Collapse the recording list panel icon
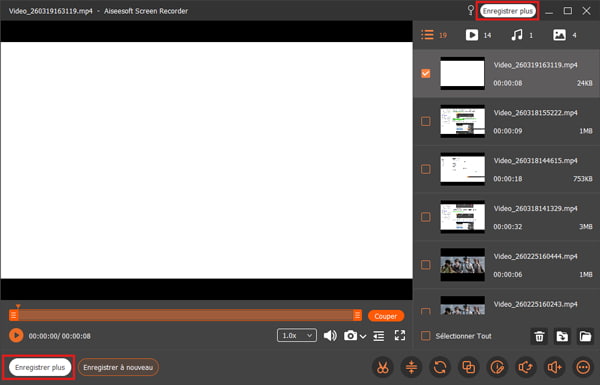The height and width of the screenshot is (385, 600). pos(379,336)
